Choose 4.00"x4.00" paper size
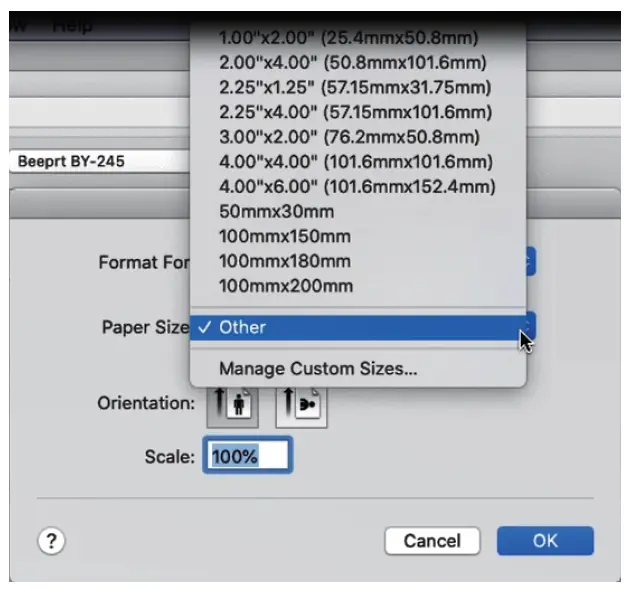Screen dimensions: 629x589 coord(357,162)
